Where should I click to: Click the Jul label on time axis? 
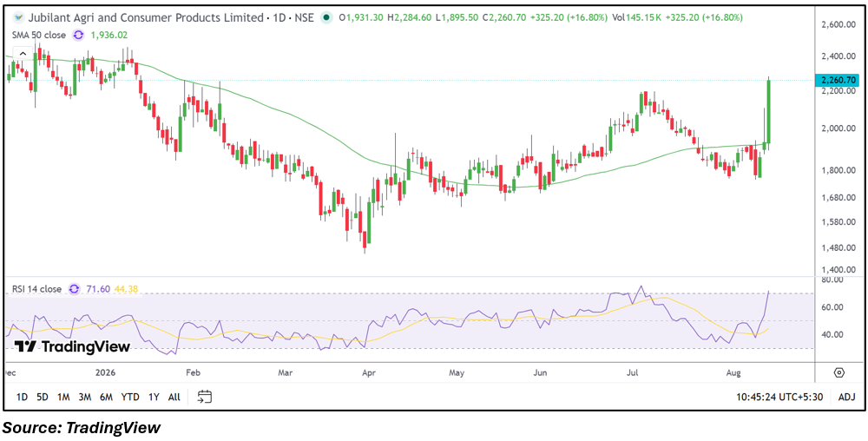(x=631, y=372)
